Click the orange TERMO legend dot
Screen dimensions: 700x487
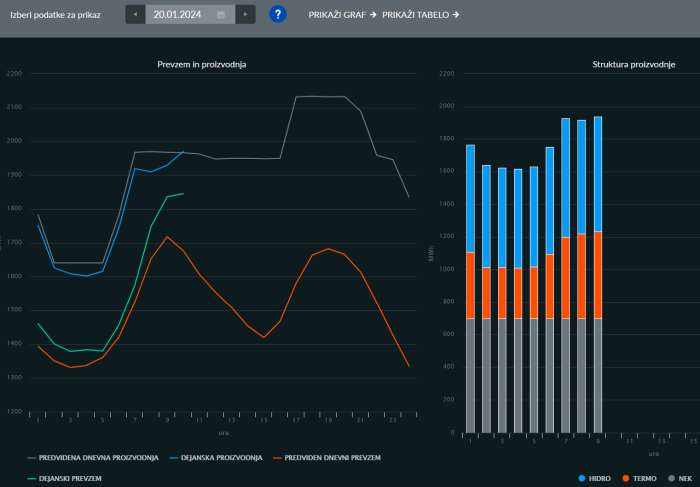pos(626,479)
